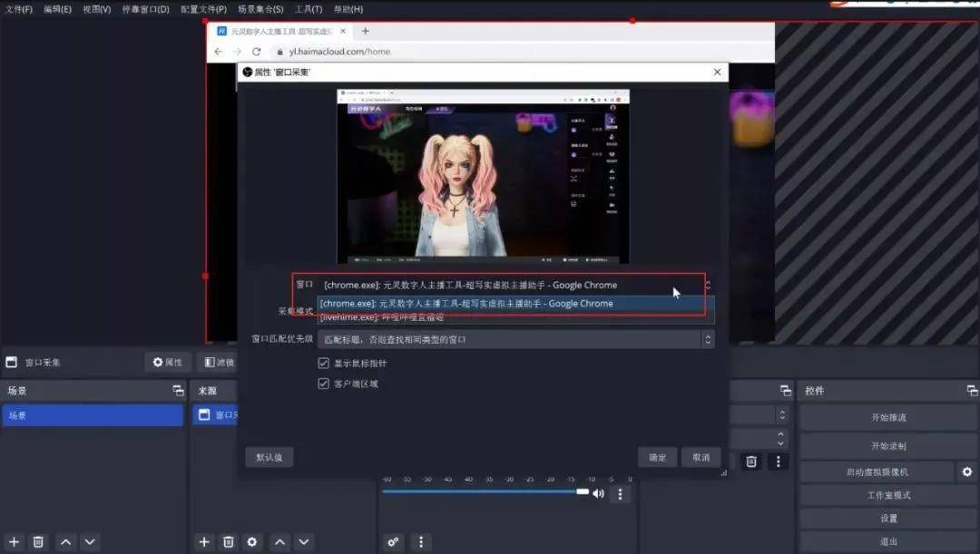Mute audio with the speaker icon
Screen dimensions: 980x554
[596, 493]
